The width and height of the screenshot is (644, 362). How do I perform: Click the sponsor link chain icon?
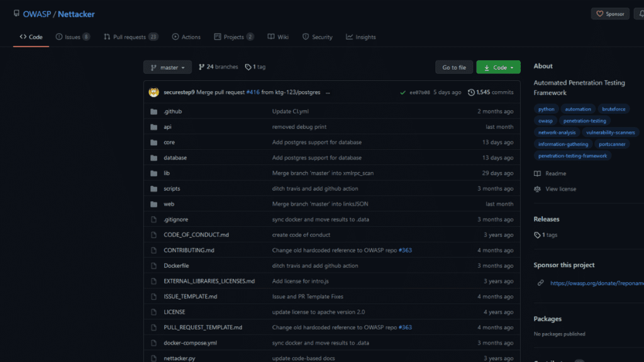click(x=540, y=283)
